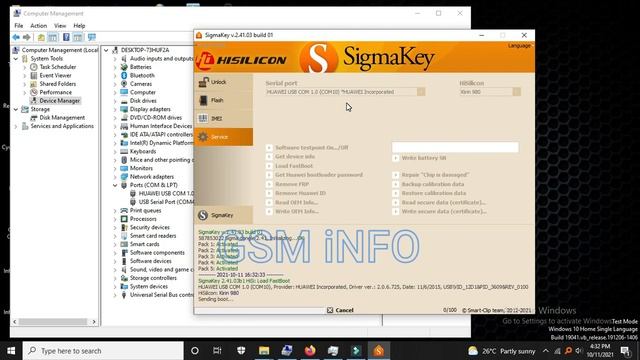Select Performance in the tree
The image size is (640, 360).
tap(56, 92)
